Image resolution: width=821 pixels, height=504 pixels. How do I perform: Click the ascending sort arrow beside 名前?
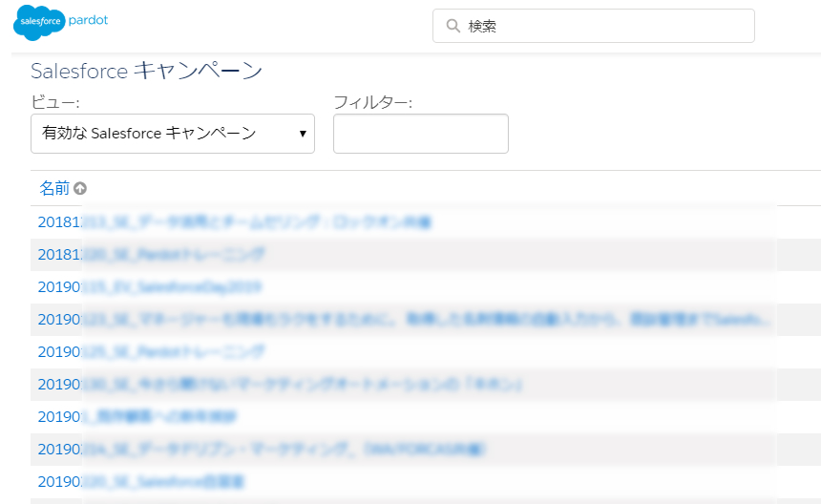pyautogui.click(x=80, y=188)
